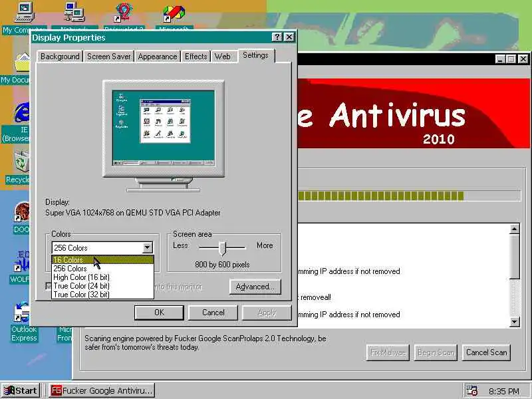The image size is (532, 399).
Task: Launch the IE Browser desktop icon
Action: tap(22, 112)
